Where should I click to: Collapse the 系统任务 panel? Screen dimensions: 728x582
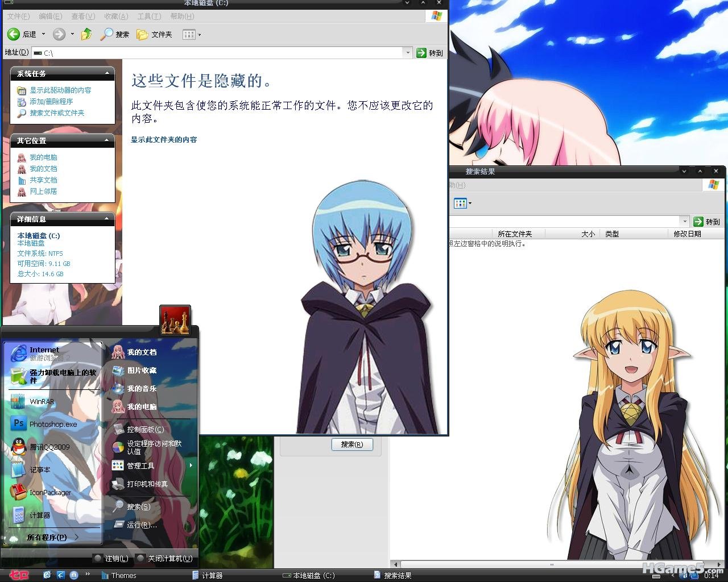pos(107,73)
